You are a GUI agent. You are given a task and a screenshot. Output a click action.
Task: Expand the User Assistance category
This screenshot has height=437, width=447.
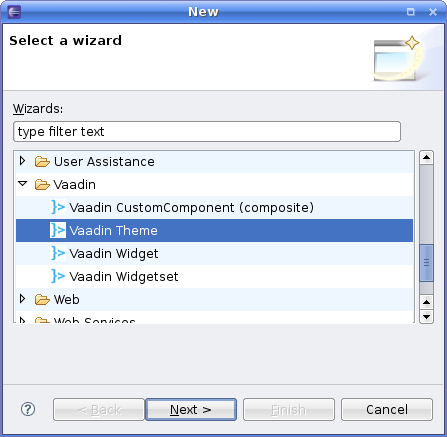pos(22,161)
